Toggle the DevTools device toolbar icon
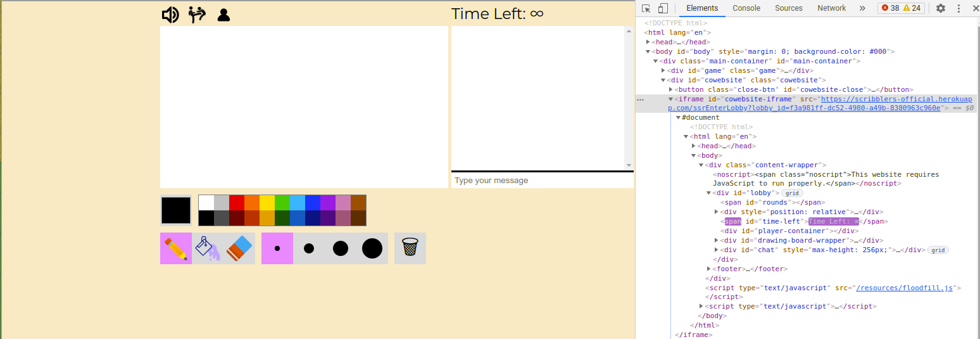The height and width of the screenshot is (339, 980). click(x=663, y=8)
